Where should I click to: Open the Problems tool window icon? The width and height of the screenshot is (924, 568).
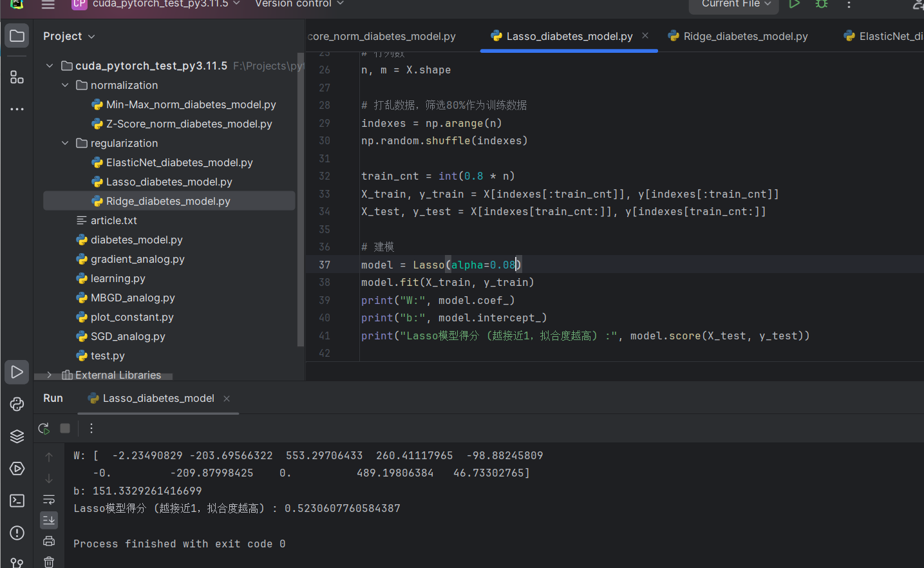tap(17, 533)
